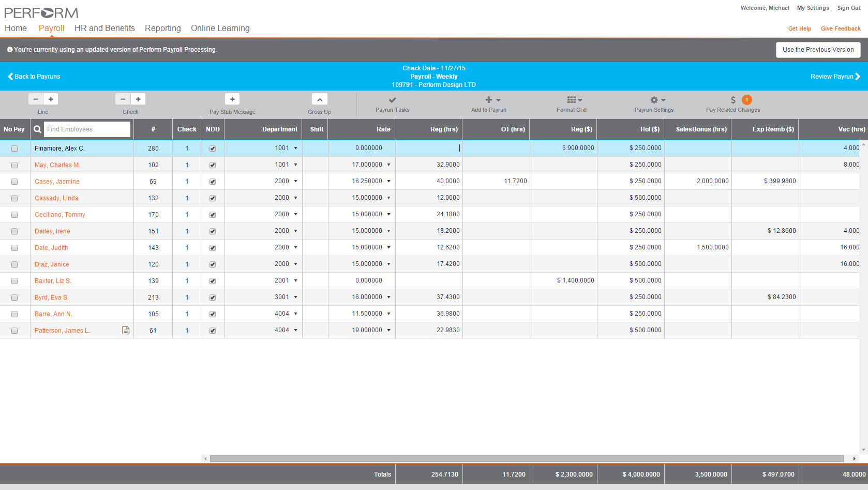Check No Pay for Finamore, Alex C.

click(x=14, y=149)
